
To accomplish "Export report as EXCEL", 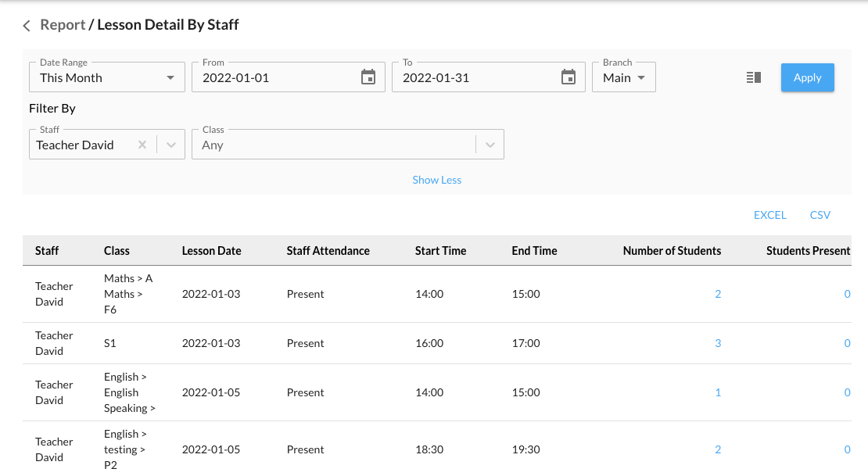I will click(x=769, y=215).
